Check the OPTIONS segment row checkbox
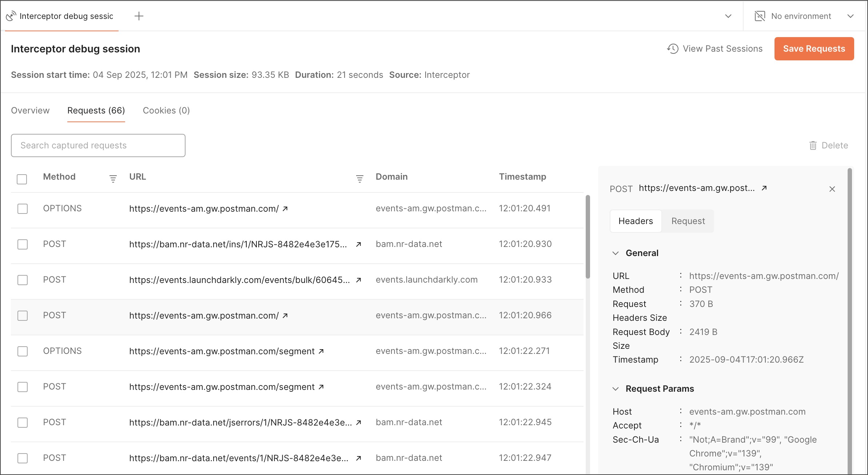 [23, 351]
